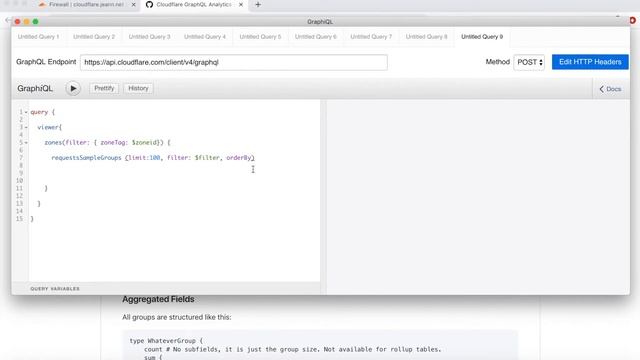
Task: Open the History panel
Action: (x=138, y=88)
